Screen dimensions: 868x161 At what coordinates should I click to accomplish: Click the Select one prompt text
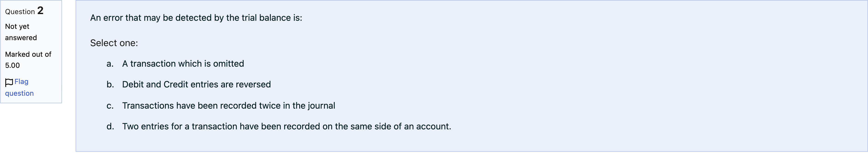click(x=114, y=43)
